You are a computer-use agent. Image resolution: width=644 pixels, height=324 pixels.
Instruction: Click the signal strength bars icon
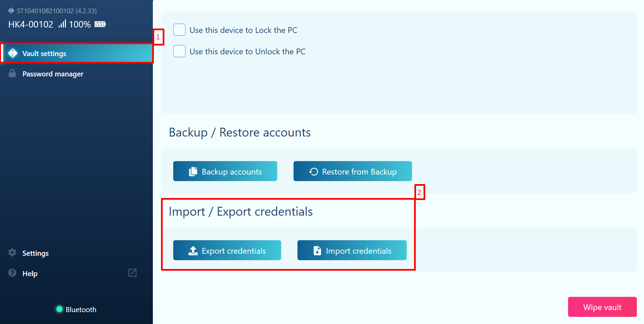pyautogui.click(x=62, y=24)
